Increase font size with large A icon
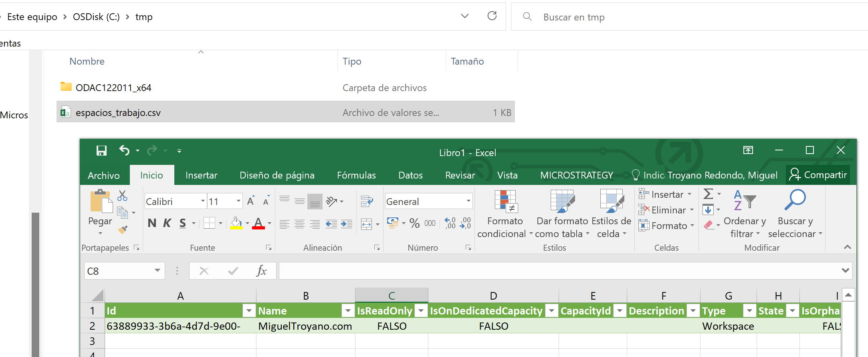The image size is (868, 357). point(251,201)
